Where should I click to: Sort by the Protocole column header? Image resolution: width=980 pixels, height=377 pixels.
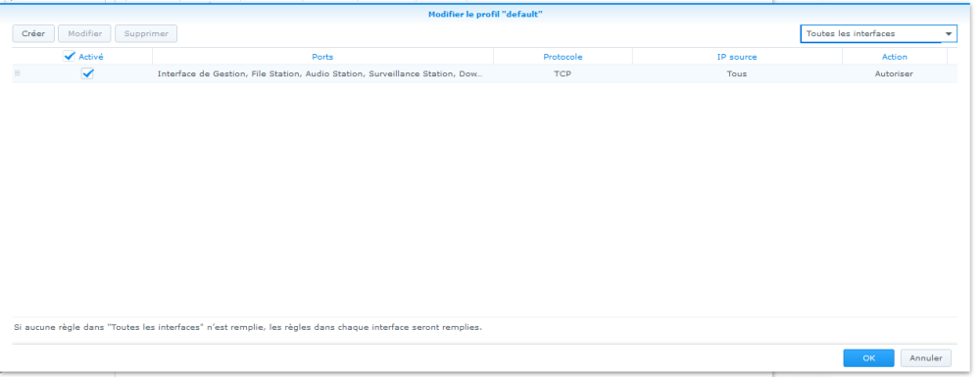tap(563, 57)
